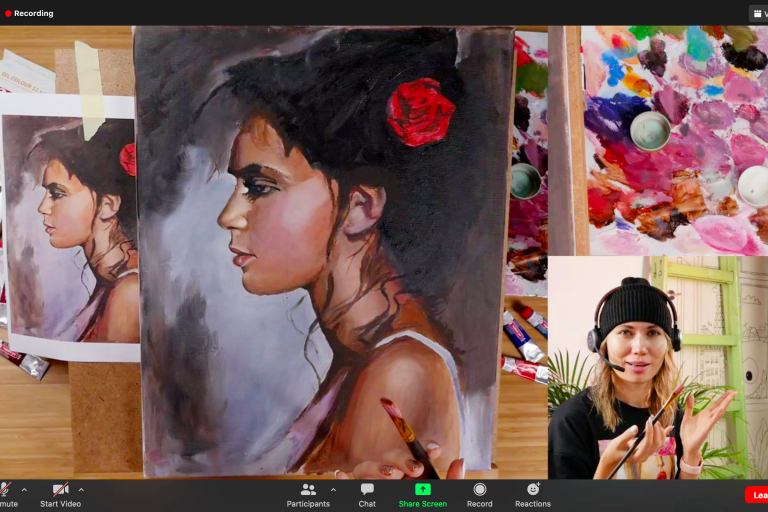Open the View layout button
Screen dimensions: 768x512
(x=758, y=14)
